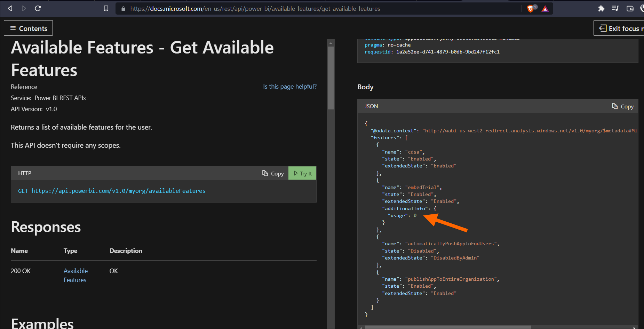Click the left pane vertical scrollbar thumb
The image size is (644, 329).
[331, 78]
